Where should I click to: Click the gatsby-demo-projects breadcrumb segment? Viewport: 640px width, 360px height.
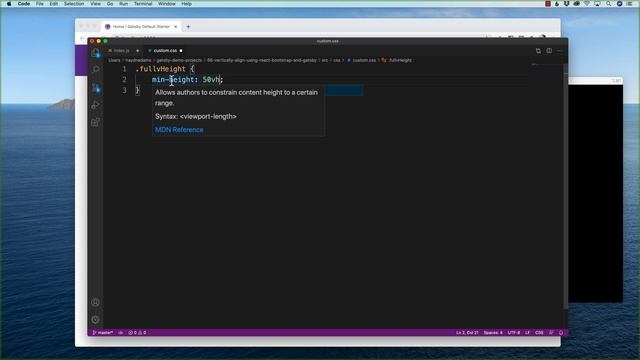[x=179, y=60]
